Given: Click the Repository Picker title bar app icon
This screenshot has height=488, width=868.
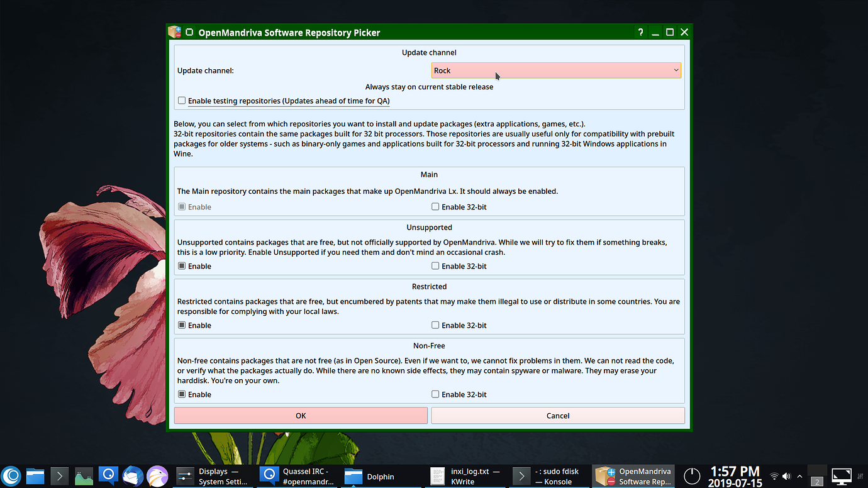Looking at the screenshot, I should (x=174, y=32).
